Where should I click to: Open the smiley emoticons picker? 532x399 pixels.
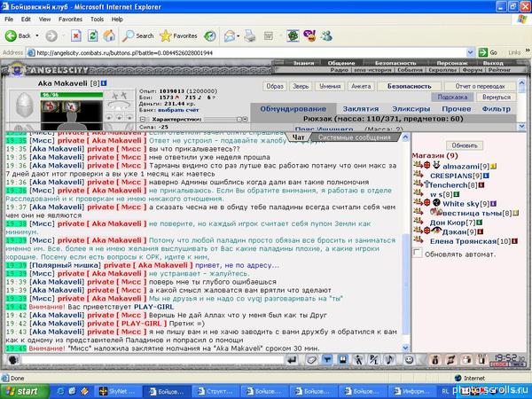(409, 360)
